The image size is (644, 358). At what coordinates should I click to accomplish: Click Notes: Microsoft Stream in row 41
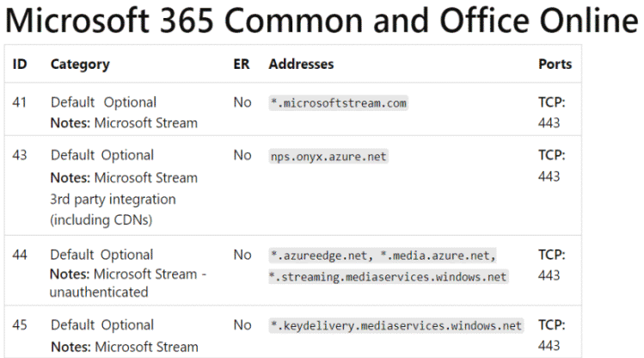click(x=124, y=122)
